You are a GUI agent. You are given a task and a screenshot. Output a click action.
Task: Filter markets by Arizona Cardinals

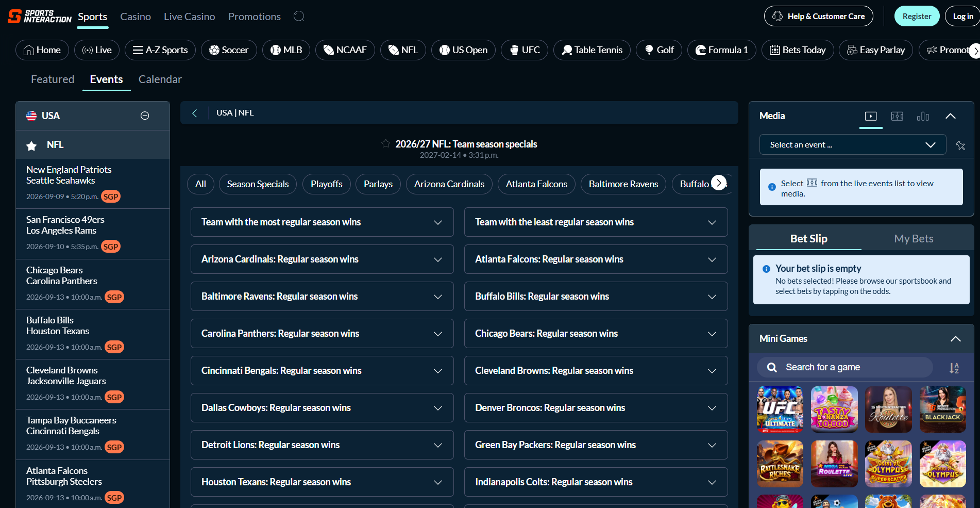pyautogui.click(x=449, y=184)
